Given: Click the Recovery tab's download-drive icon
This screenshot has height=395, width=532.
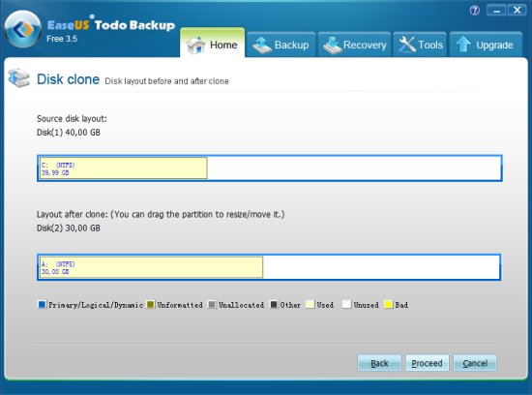Looking at the screenshot, I should [332, 46].
